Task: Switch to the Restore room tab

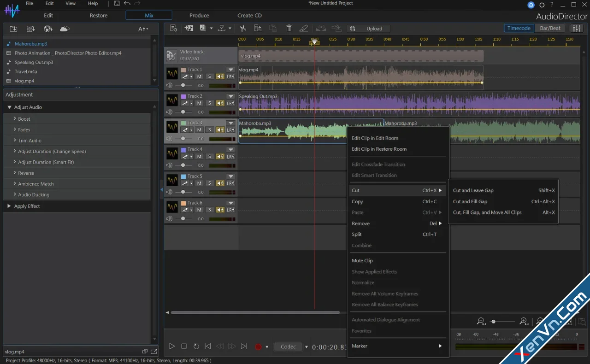Action: point(99,15)
